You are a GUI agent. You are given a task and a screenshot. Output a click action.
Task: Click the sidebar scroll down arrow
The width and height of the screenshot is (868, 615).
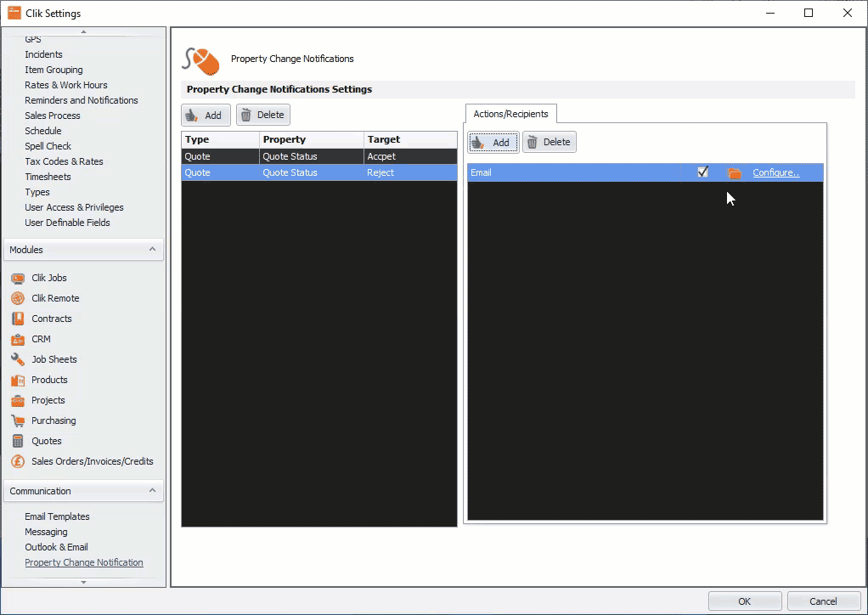click(x=83, y=583)
